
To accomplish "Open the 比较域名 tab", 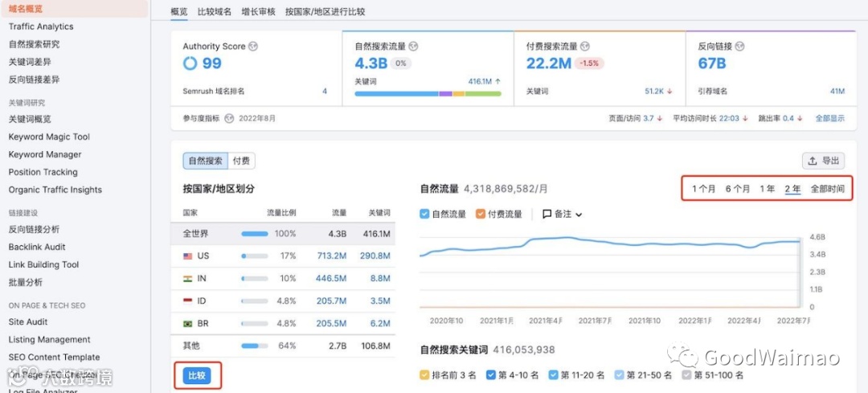I will coord(215,11).
